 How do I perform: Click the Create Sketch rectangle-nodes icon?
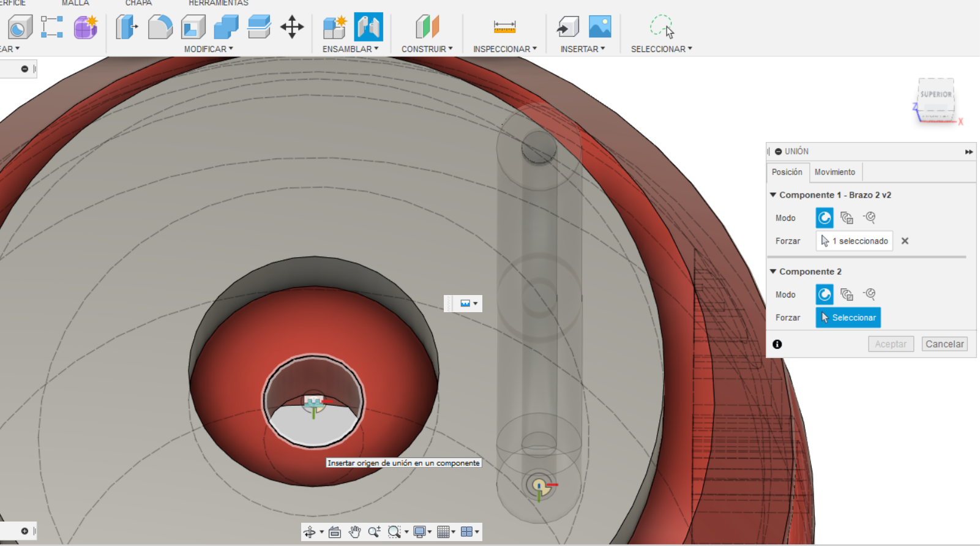pos(52,27)
